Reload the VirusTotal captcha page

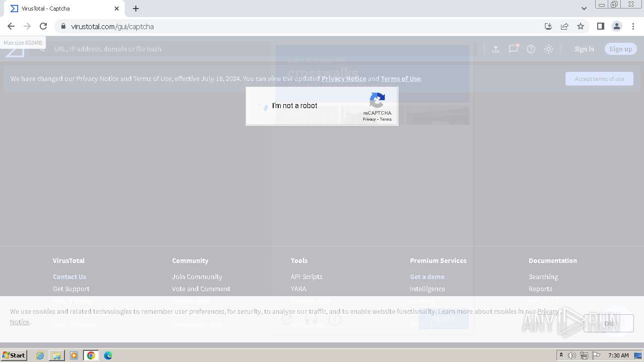[43, 26]
